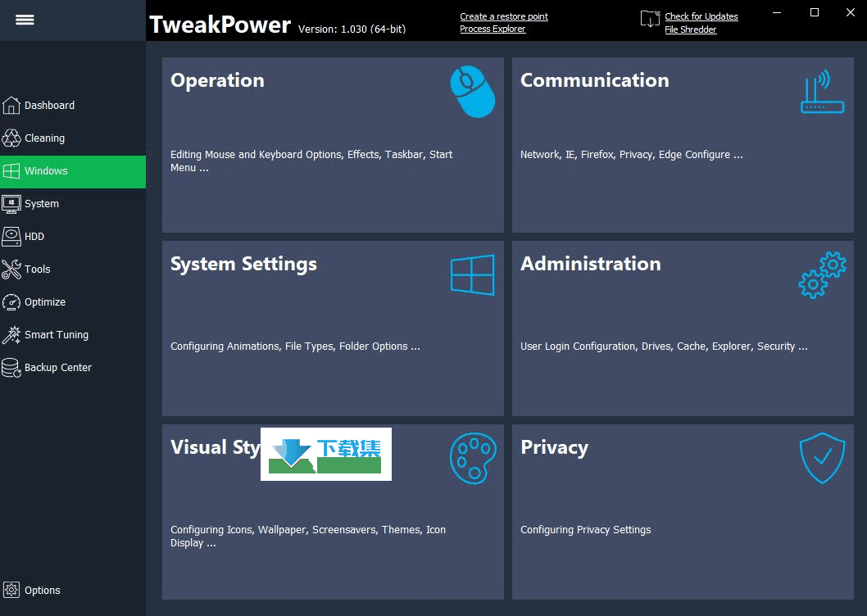Click the Backup Center database icon
Screen dimensions: 867x616
(11, 367)
